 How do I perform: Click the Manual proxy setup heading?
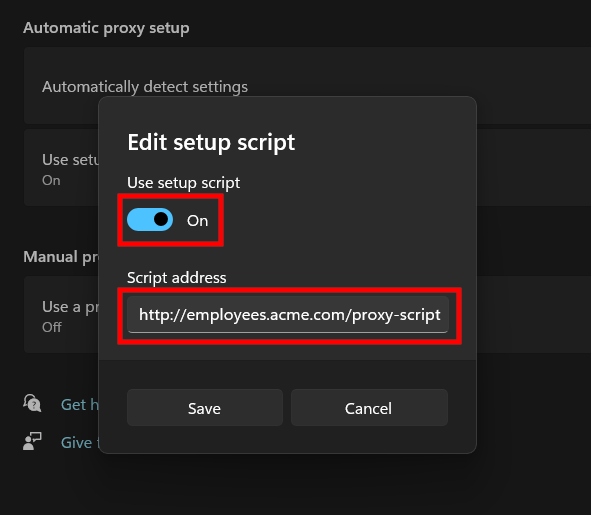click(61, 257)
